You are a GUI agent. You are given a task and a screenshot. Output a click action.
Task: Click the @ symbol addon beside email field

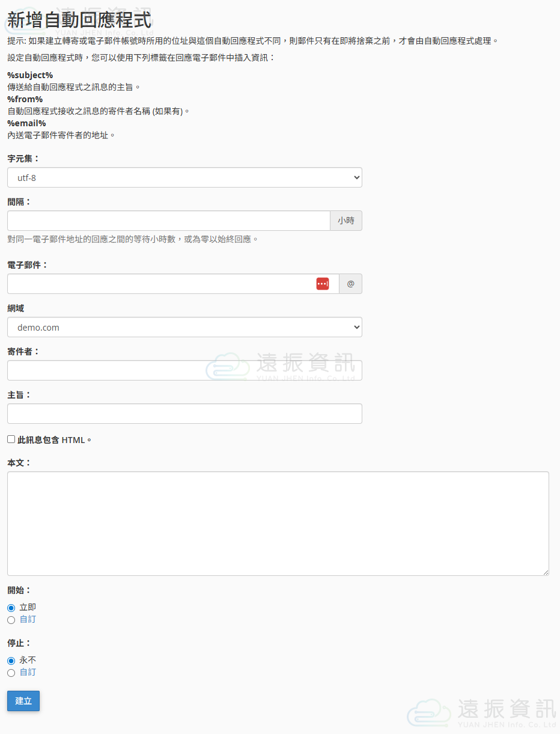(350, 284)
